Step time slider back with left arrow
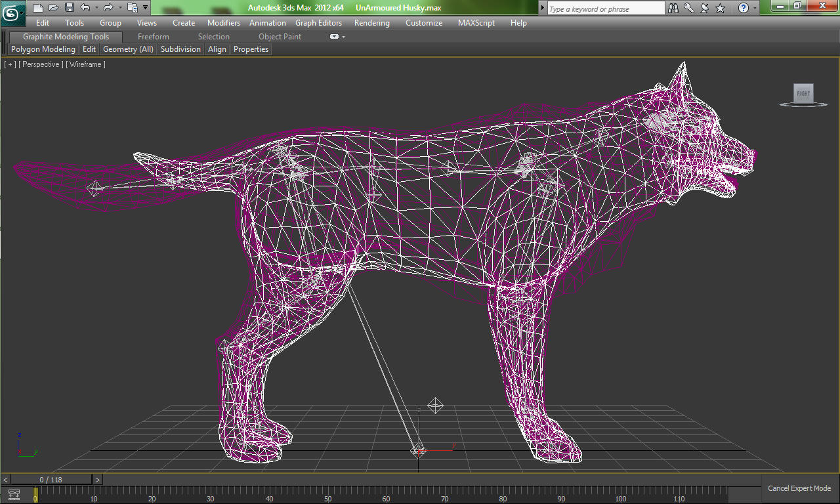840x504 pixels. (6, 480)
